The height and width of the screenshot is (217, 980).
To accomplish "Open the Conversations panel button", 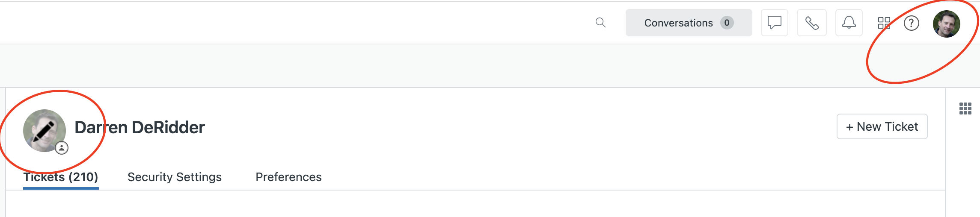I will 689,23.
